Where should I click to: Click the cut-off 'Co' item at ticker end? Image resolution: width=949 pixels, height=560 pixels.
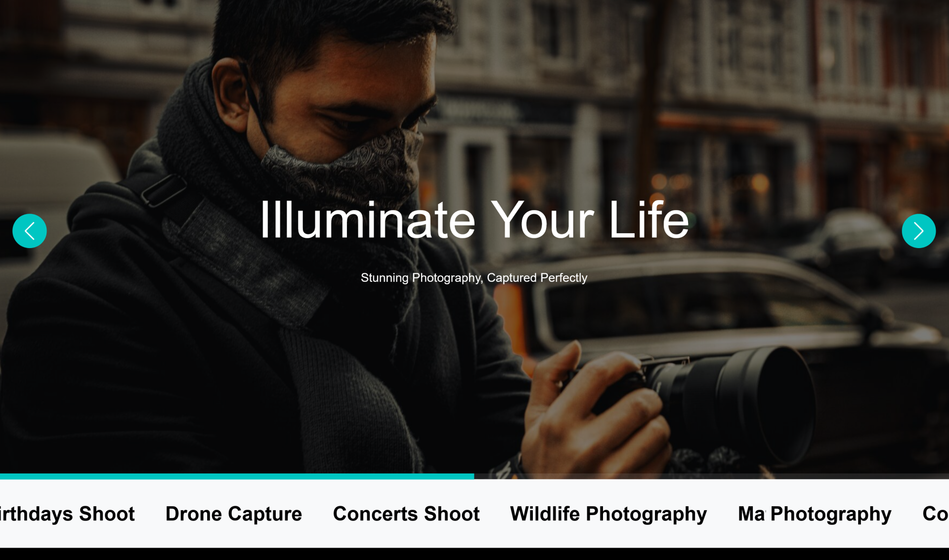tap(936, 514)
